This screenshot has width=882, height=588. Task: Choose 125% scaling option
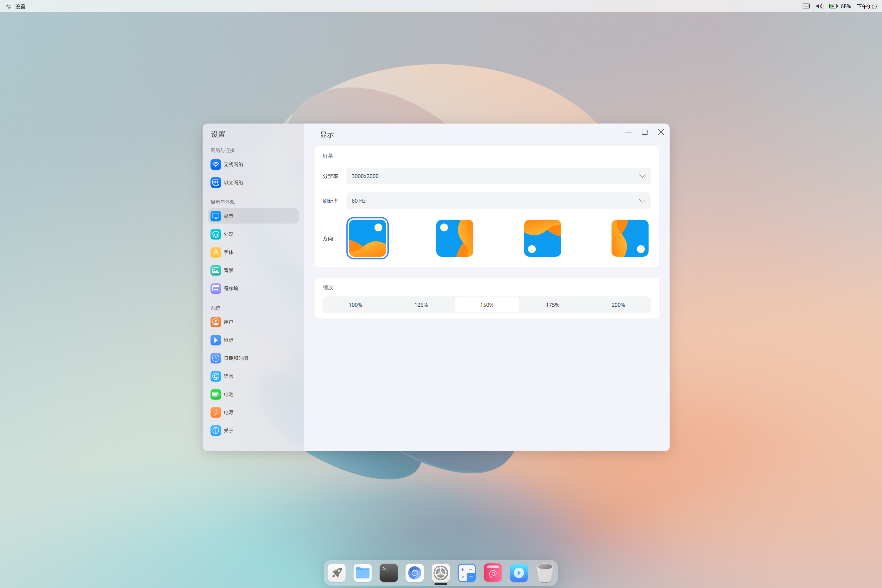(421, 305)
